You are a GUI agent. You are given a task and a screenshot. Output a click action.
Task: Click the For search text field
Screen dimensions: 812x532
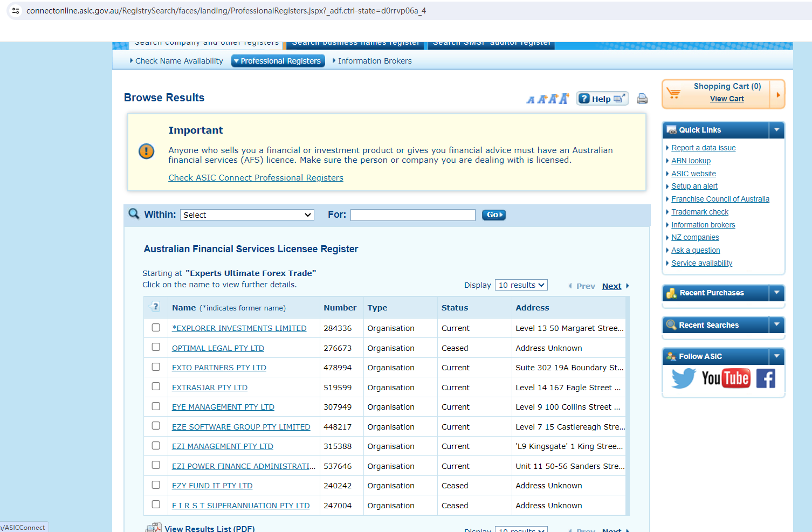412,215
